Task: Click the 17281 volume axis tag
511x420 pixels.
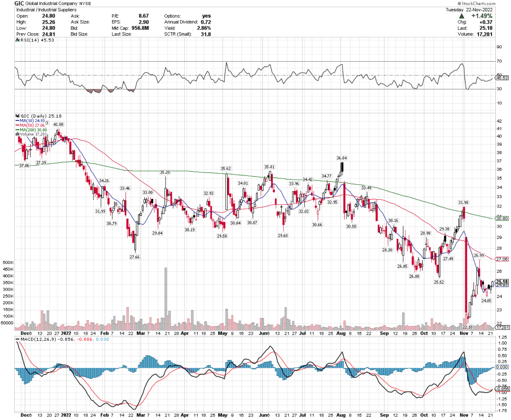Action: tap(502, 327)
